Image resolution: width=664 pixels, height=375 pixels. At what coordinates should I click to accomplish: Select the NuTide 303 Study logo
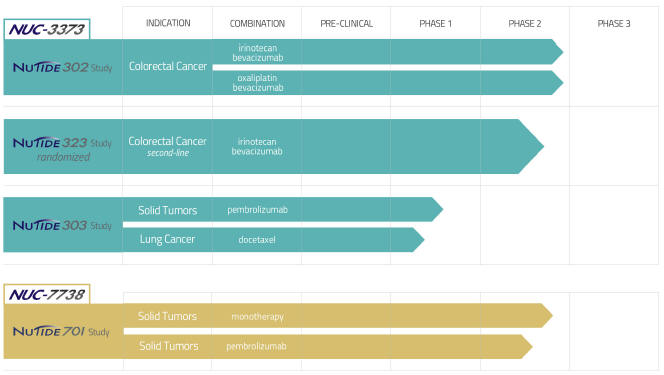pos(62,225)
